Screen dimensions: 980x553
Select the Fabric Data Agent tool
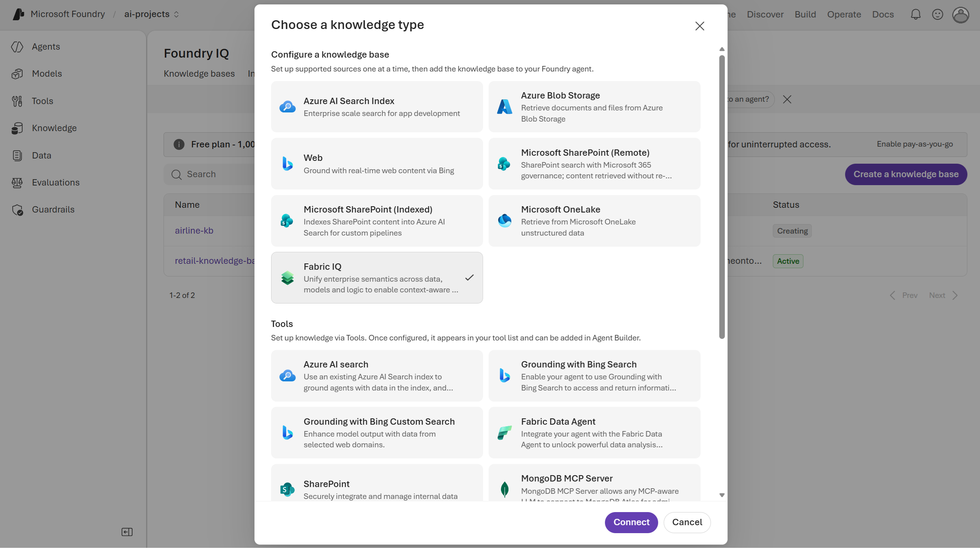pyautogui.click(x=594, y=433)
